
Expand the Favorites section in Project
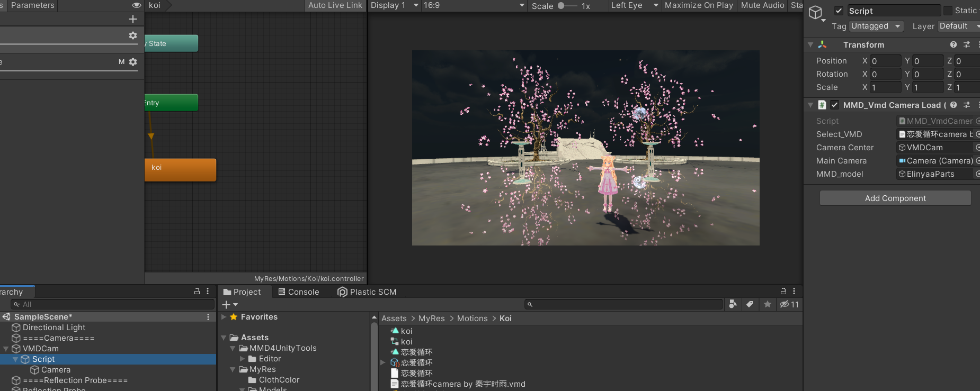224,317
